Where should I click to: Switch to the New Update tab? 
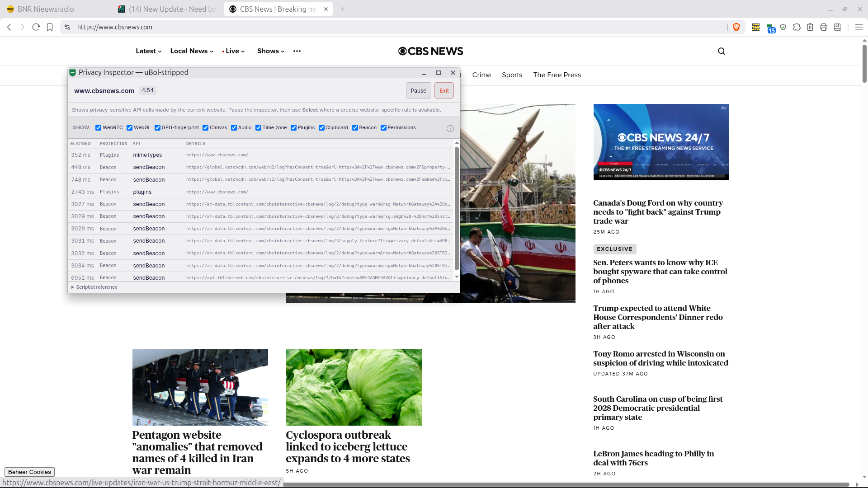click(x=167, y=9)
